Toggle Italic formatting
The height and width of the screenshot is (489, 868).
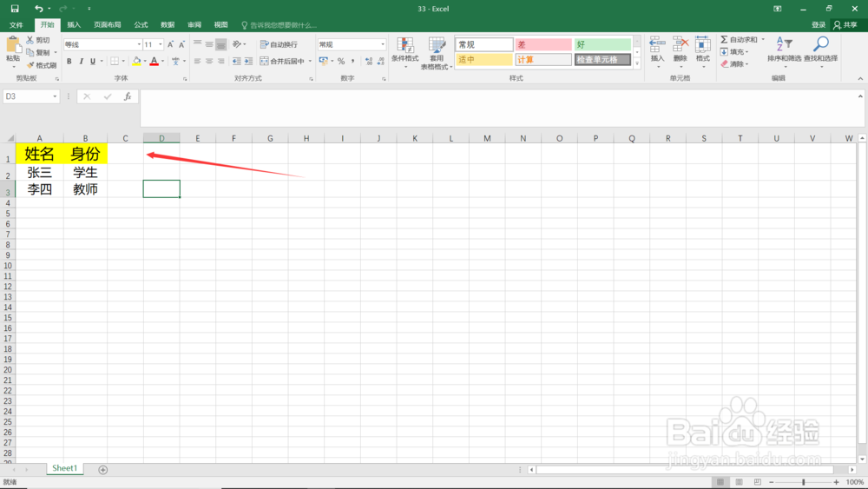click(x=81, y=62)
